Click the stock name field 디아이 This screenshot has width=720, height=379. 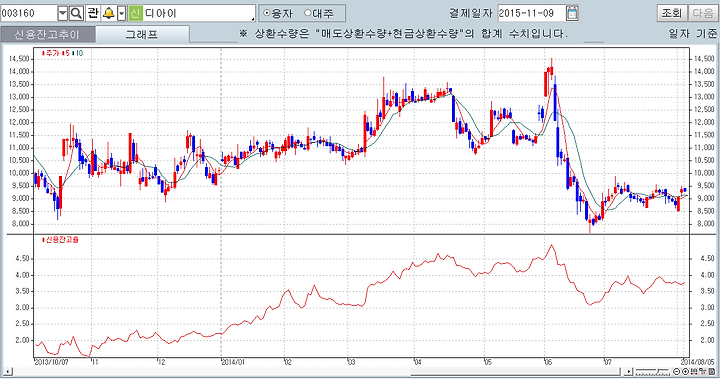(x=198, y=13)
